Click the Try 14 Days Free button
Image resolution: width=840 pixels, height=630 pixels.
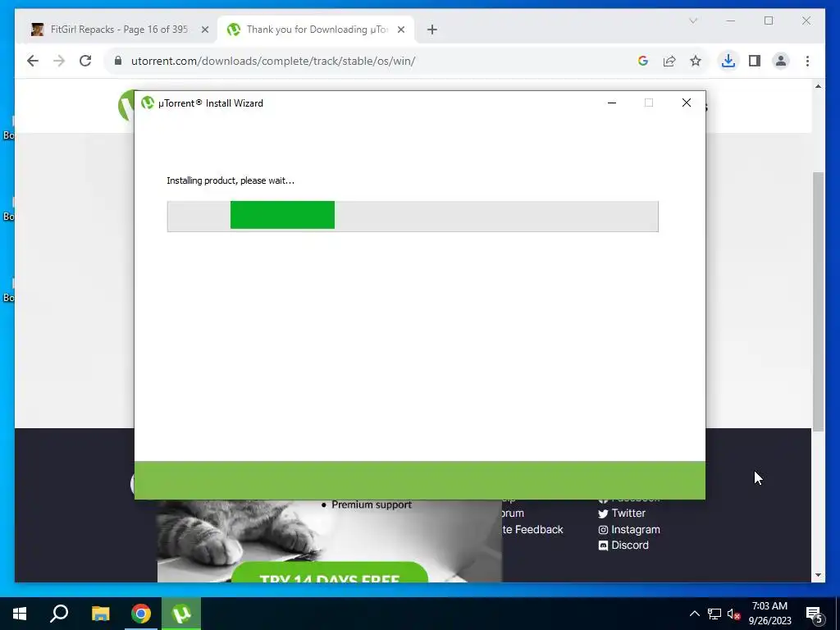pyautogui.click(x=330, y=573)
